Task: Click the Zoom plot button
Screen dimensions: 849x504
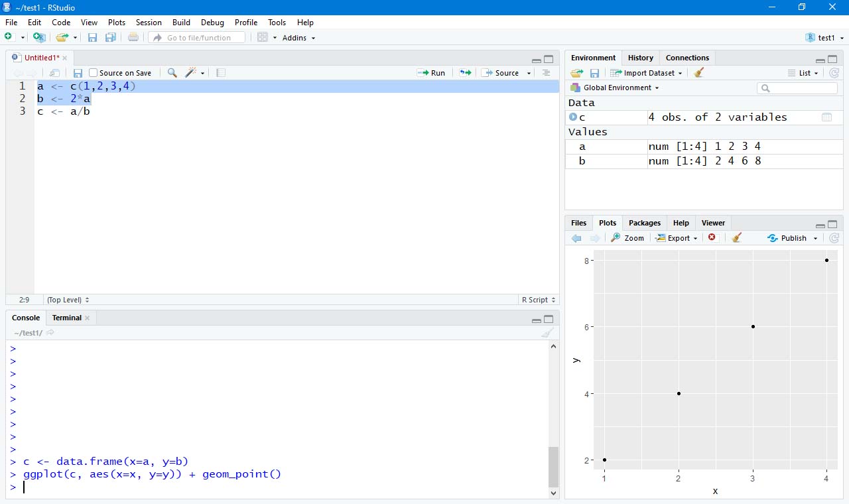Action: point(627,238)
